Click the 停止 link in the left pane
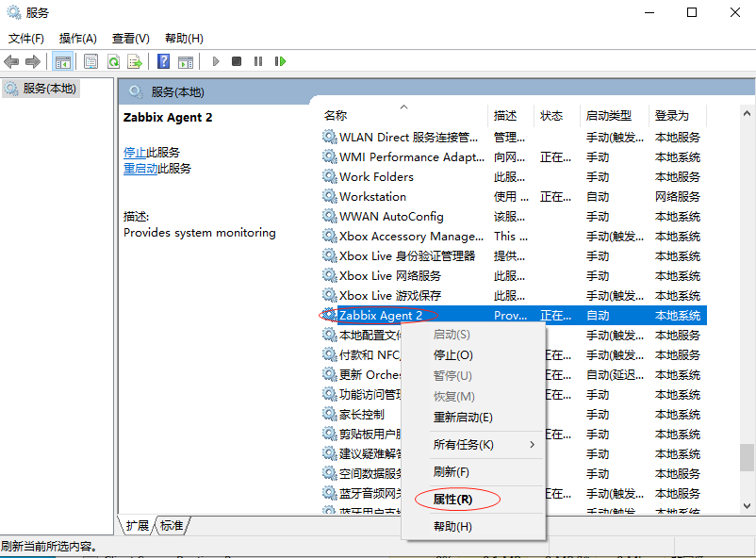Image resolution: width=756 pixels, height=558 pixels. coord(134,152)
